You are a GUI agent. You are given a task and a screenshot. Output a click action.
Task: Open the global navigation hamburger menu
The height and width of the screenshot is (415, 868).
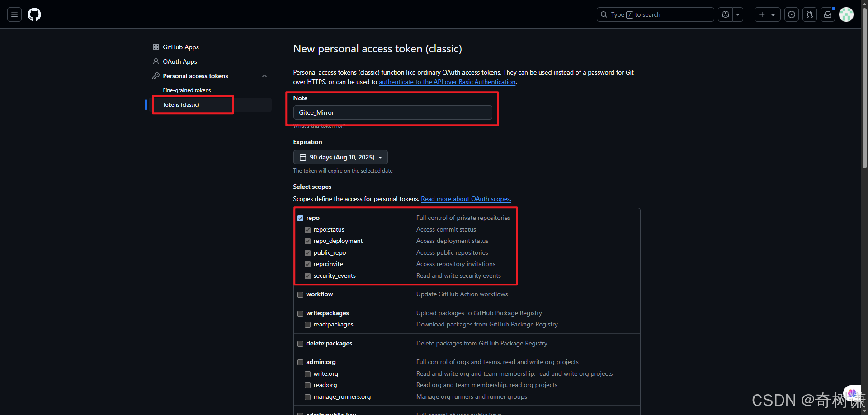14,14
